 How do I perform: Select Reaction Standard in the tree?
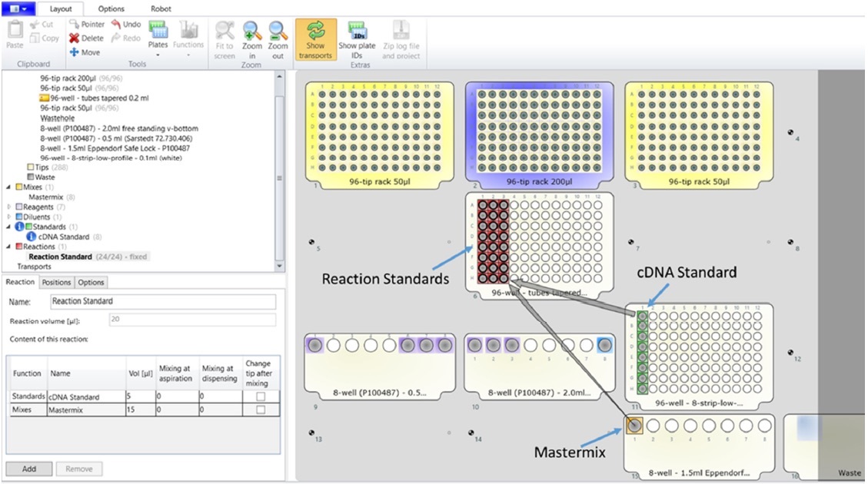[65, 257]
